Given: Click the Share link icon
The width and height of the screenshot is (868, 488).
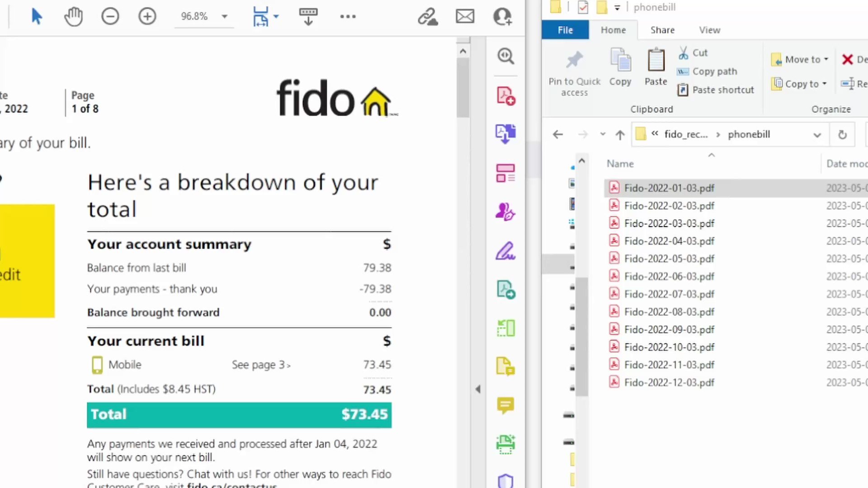Looking at the screenshot, I should tap(427, 17).
